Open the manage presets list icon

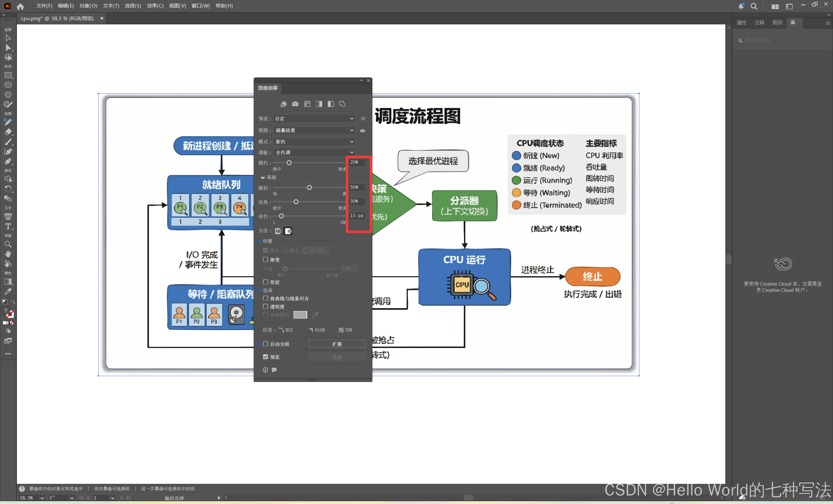tap(363, 119)
